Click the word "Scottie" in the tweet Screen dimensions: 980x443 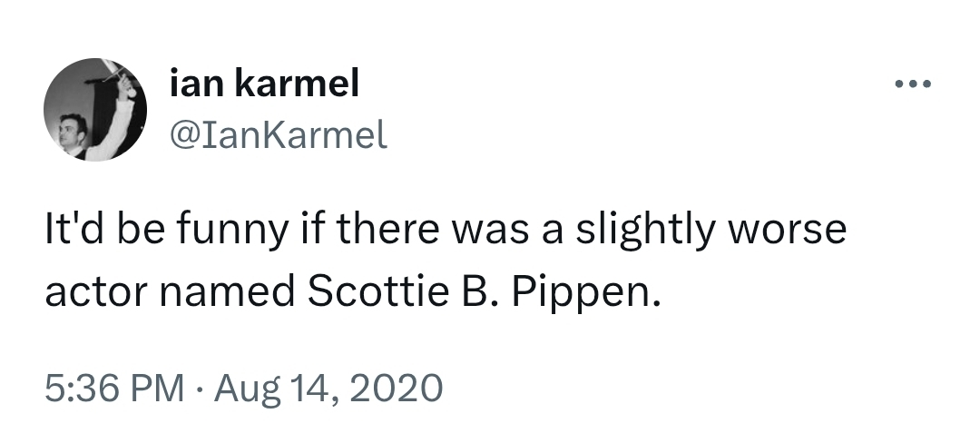click(x=372, y=294)
